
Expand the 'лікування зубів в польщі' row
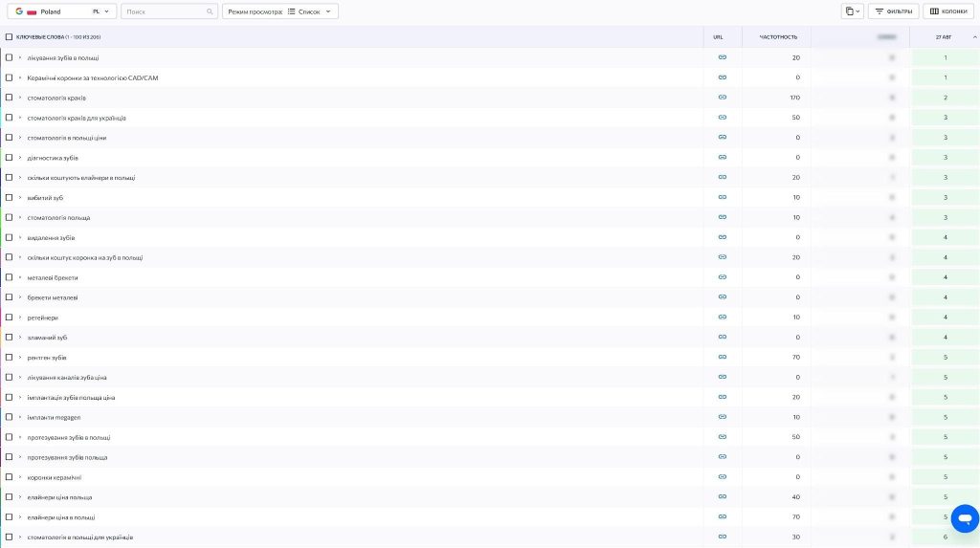20,57
